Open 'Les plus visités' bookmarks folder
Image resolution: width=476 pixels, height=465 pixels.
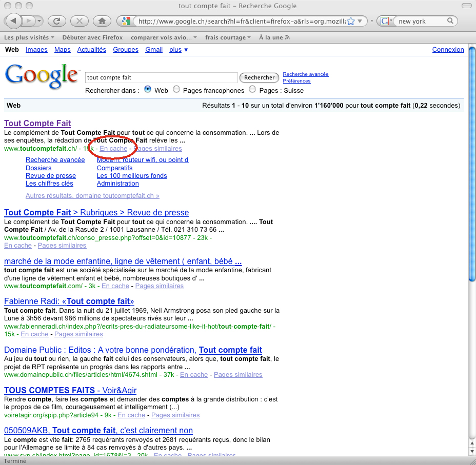tap(29, 37)
